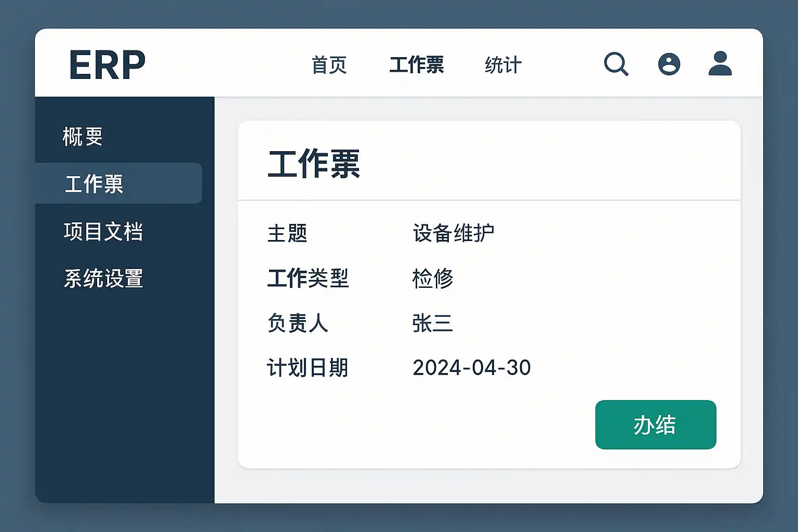Click the 工作票 card heading
Viewport: 798px width, 532px height.
tap(314, 164)
